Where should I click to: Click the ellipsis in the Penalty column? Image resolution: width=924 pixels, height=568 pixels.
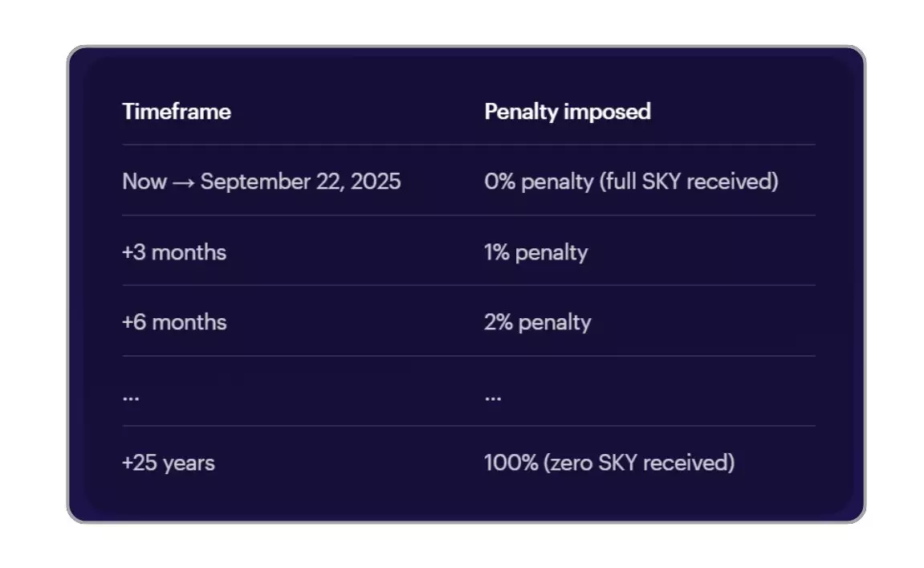(493, 396)
